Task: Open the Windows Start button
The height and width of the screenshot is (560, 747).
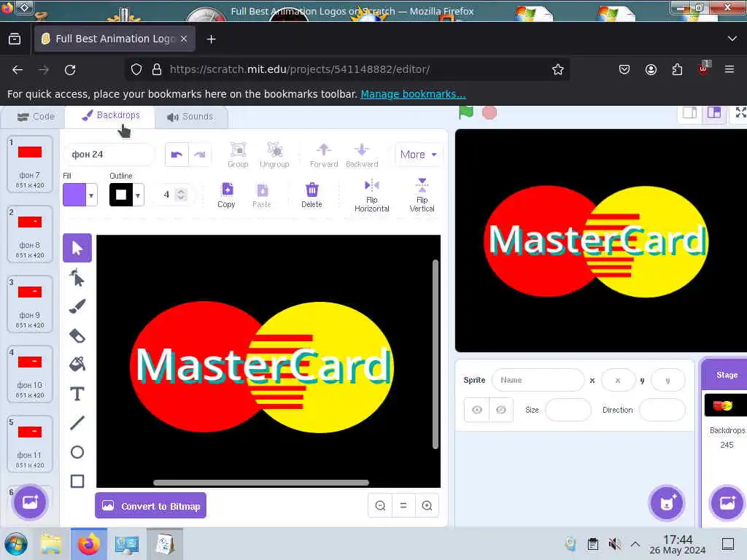Action: point(16,544)
